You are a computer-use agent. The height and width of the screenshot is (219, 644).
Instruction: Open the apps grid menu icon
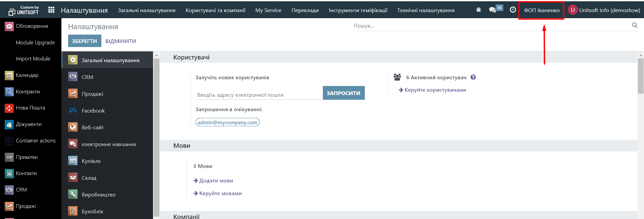[51, 10]
